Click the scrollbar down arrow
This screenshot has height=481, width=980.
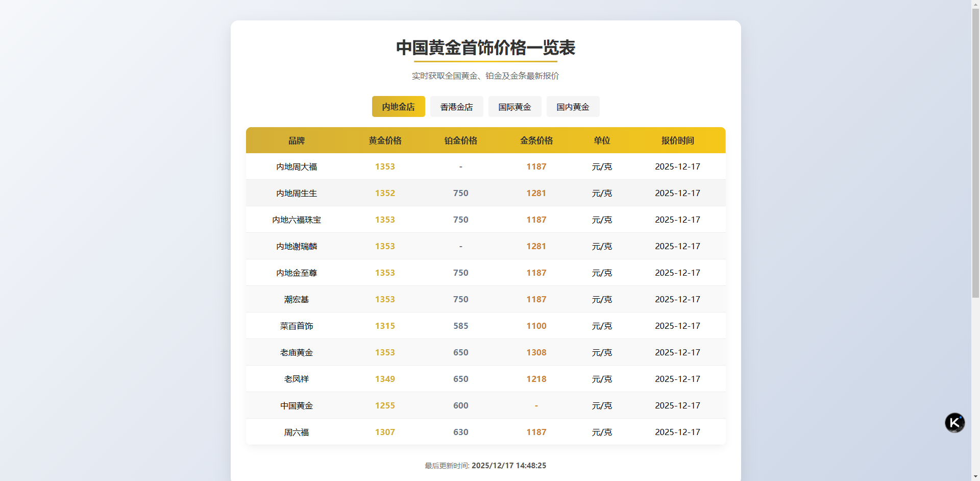click(975, 476)
